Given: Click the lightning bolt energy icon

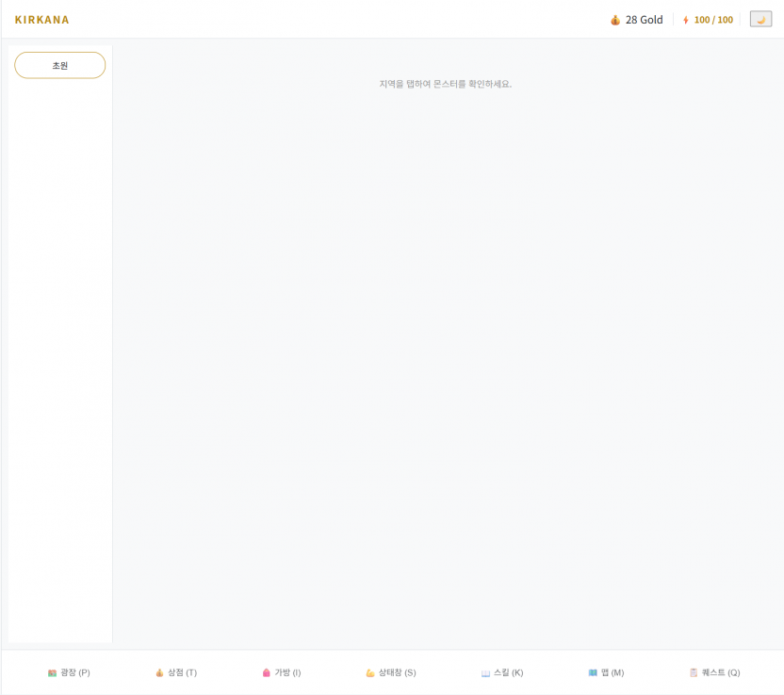Looking at the screenshot, I should coord(686,20).
